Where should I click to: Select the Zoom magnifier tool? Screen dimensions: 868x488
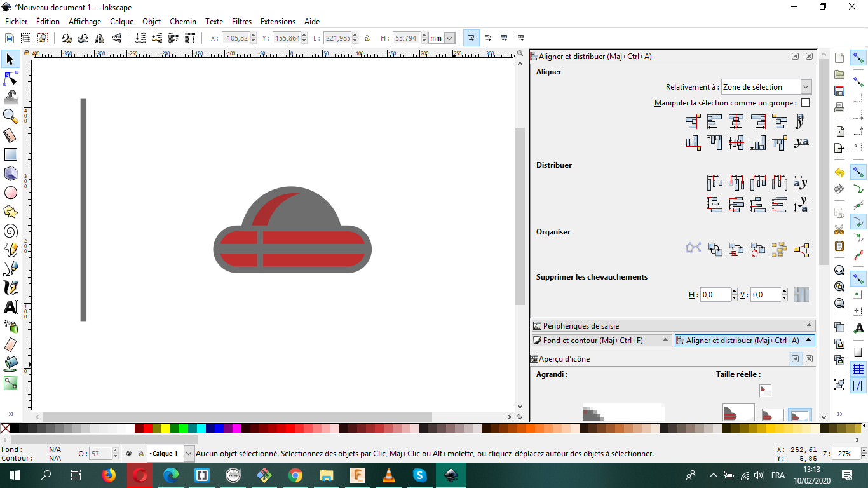pyautogui.click(x=11, y=116)
